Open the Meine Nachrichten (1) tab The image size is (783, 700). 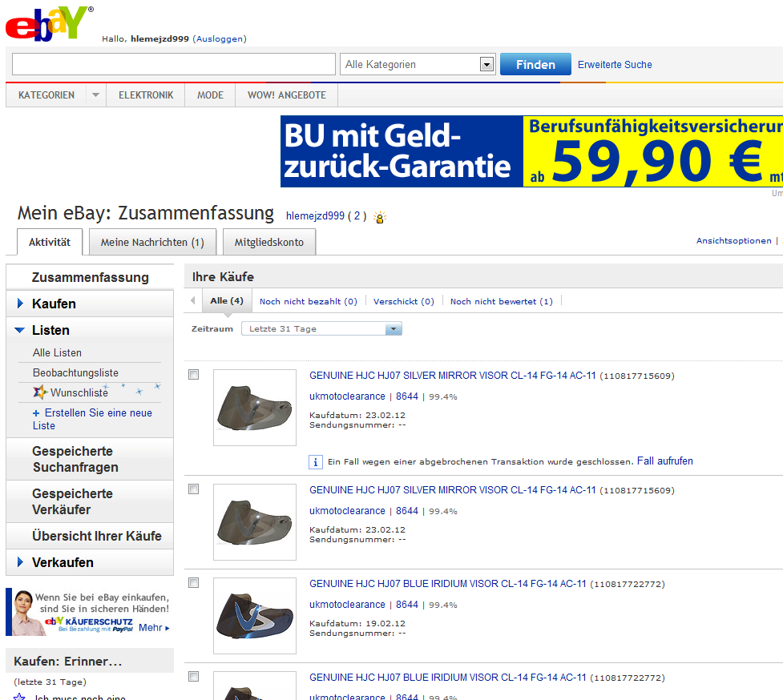152,242
